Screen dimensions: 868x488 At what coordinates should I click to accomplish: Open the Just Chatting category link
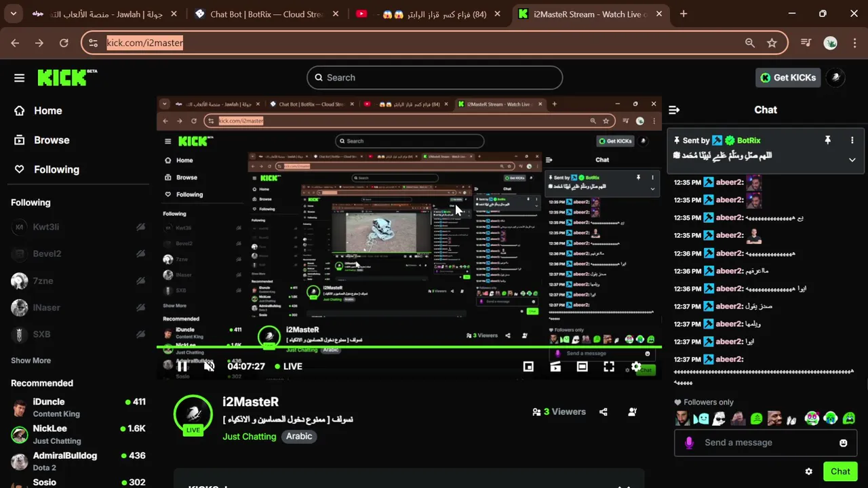pos(250,436)
